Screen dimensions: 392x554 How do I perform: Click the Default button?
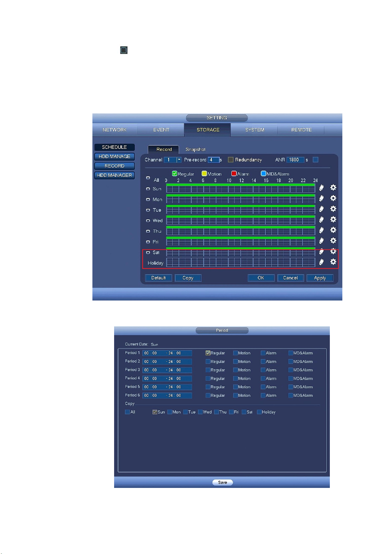159,278
